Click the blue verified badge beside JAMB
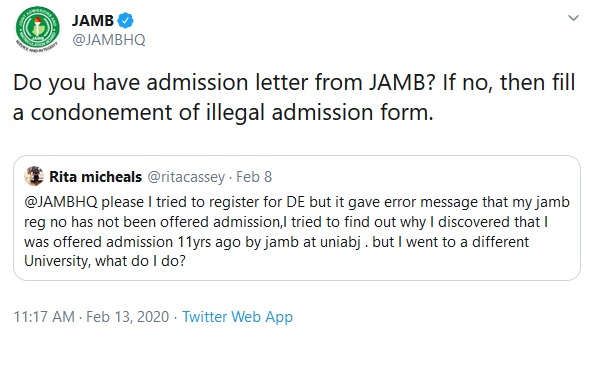 [125, 20]
